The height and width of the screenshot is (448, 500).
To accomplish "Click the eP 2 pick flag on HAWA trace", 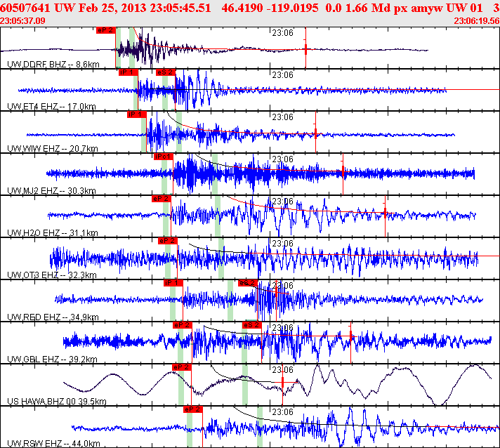I will 181,367.
